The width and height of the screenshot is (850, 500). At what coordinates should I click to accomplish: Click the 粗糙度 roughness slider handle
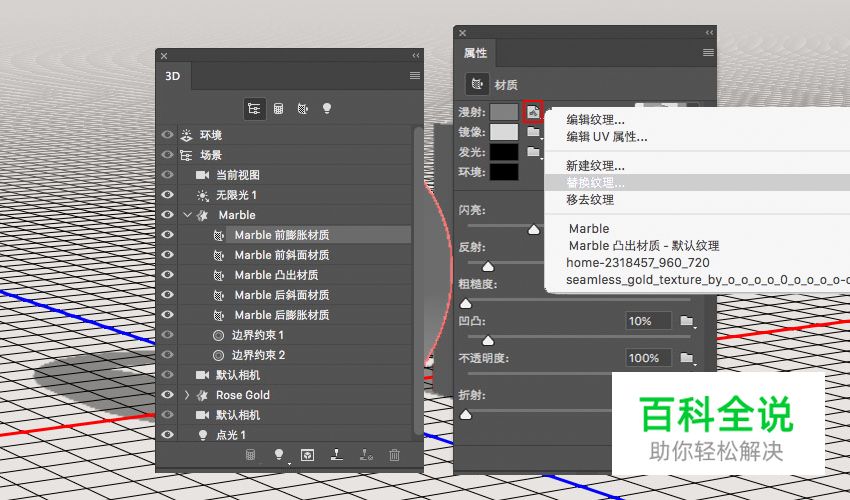[x=466, y=303]
